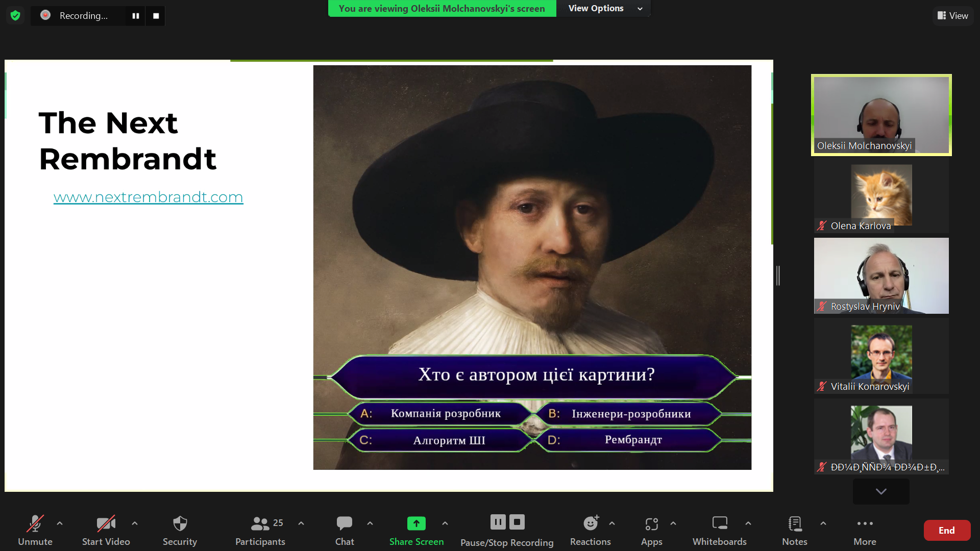The height and width of the screenshot is (551, 980).
Task: Enable the camera with Start Video
Action: [106, 531]
